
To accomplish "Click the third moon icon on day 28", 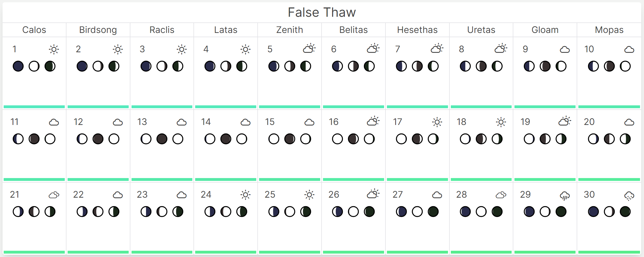I will [497, 212].
